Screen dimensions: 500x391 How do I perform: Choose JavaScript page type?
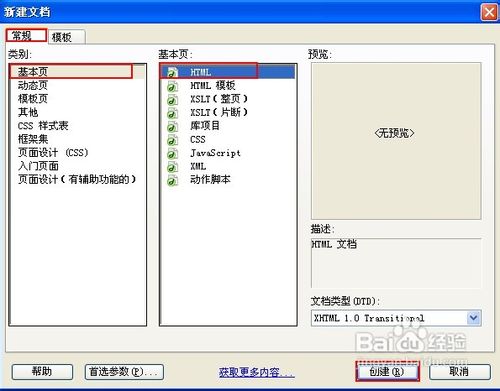228,153
